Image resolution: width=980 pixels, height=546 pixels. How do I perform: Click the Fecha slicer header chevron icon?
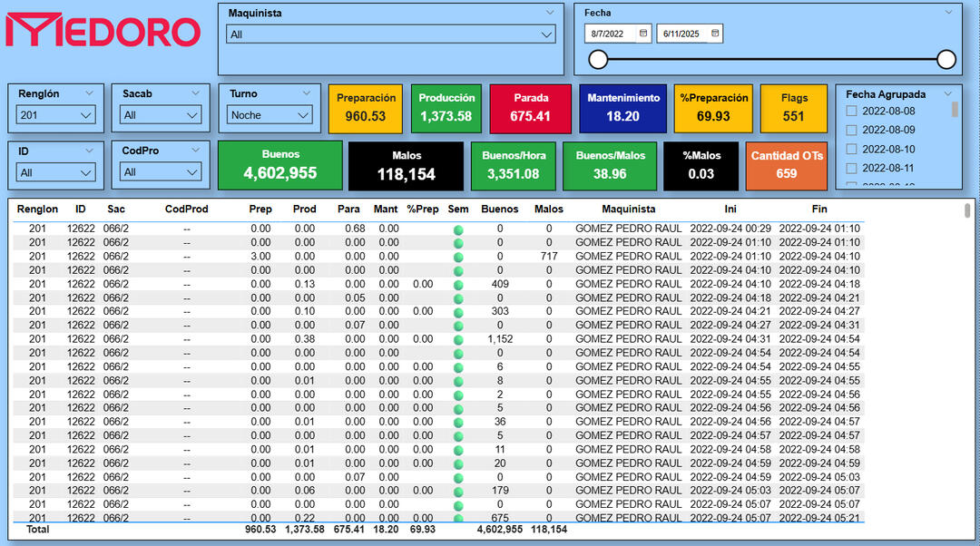(x=949, y=13)
